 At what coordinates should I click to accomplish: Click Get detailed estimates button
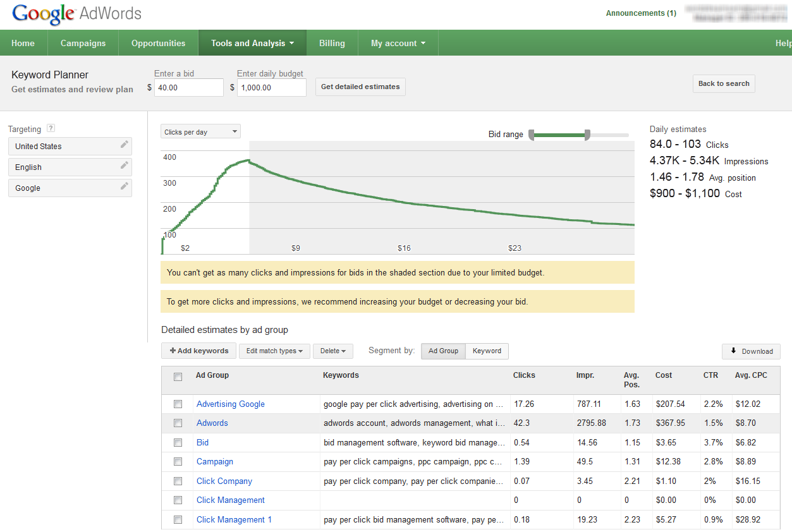[360, 87]
